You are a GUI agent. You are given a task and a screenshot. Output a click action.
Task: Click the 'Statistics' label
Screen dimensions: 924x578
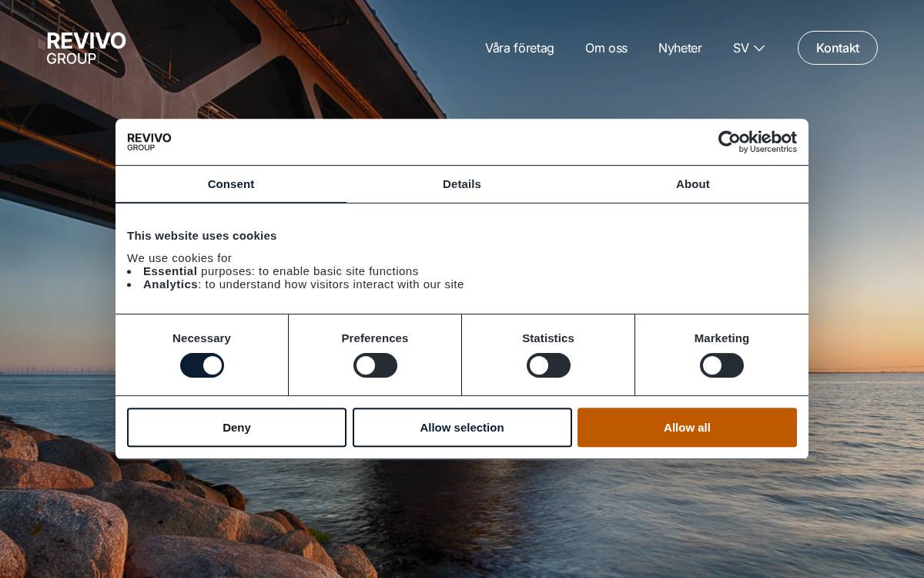(548, 338)
